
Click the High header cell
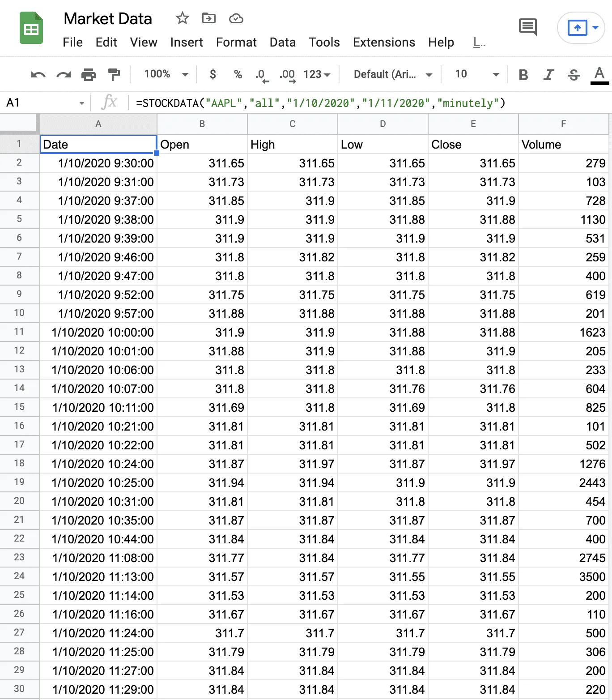pos(293,144)
